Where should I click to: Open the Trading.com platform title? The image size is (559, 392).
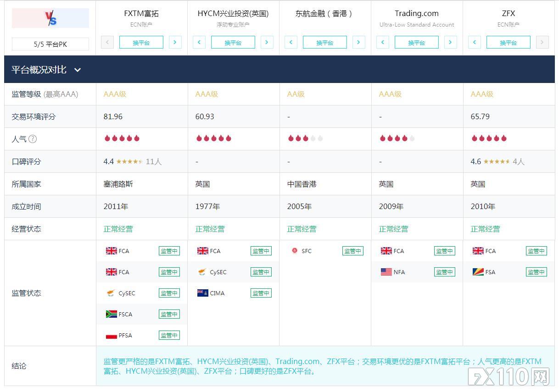[x=417, y=13]
